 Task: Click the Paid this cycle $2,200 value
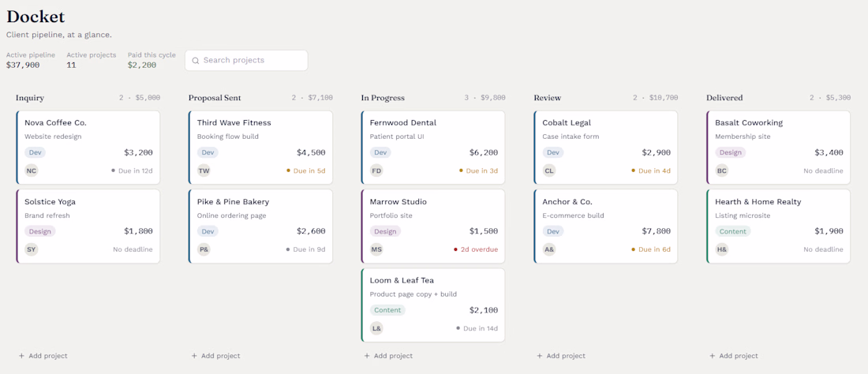[142, 65]
